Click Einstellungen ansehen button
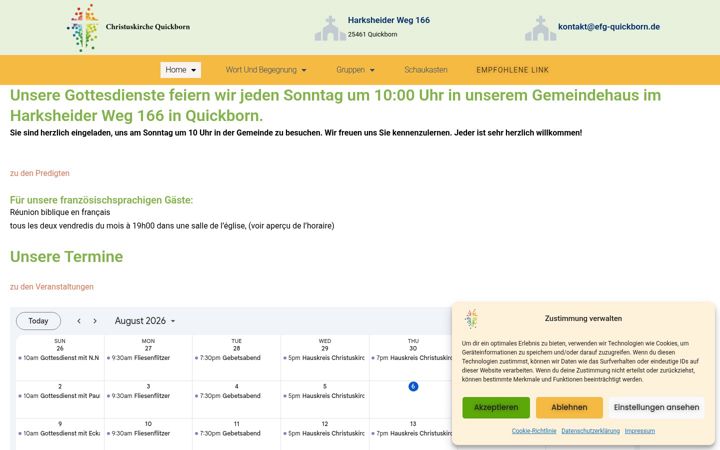The width and height of the screenshot is (720, 450). (x=657, y=407)
